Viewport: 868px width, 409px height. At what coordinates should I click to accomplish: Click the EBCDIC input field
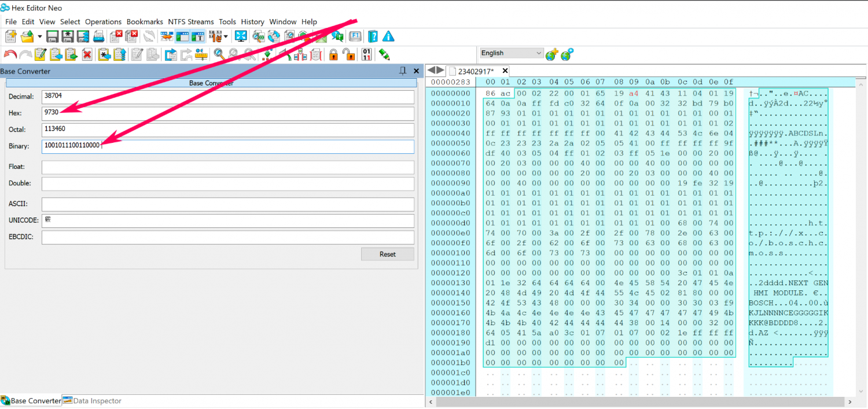click(x=228, y=237)
